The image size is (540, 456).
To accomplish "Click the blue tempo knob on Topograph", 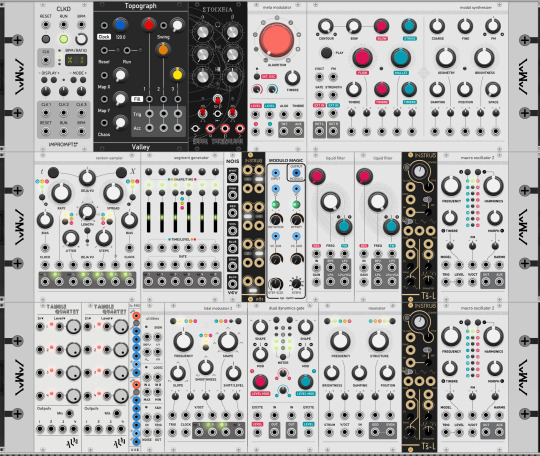I will [120, 24].
